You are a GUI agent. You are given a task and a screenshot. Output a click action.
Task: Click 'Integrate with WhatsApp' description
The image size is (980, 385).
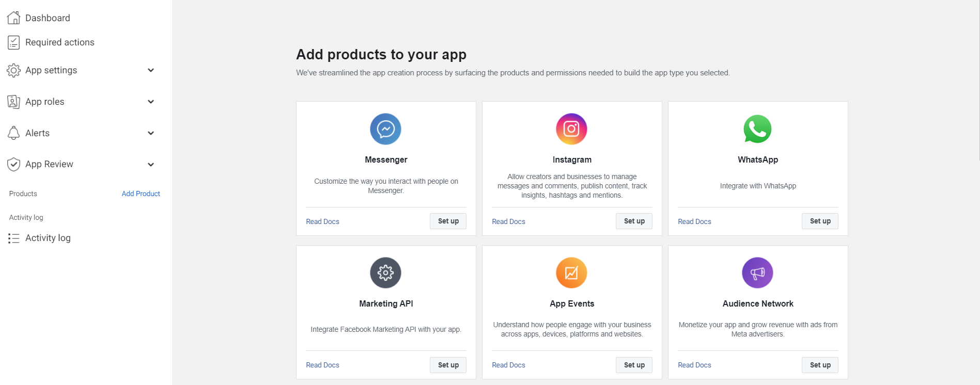pyautogui.click(x=758, y=186)
